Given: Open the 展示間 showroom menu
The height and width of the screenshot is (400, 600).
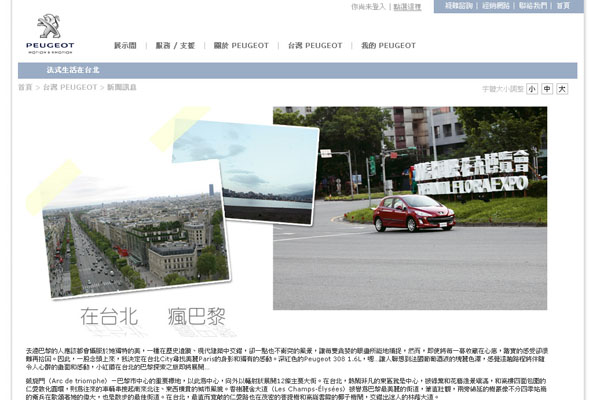Looking at the screenshot, I should tap(125, 46).
